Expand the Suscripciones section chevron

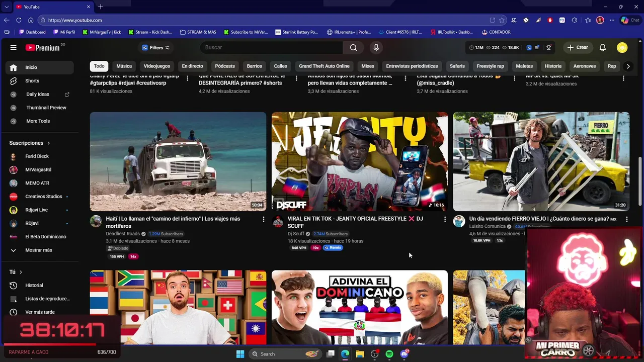(48, 143)
